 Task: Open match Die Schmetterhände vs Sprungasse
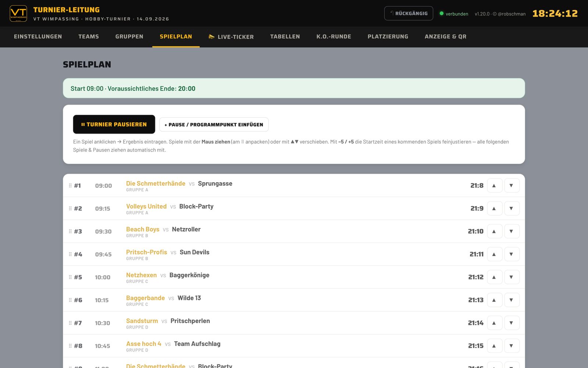pos(294,185)
